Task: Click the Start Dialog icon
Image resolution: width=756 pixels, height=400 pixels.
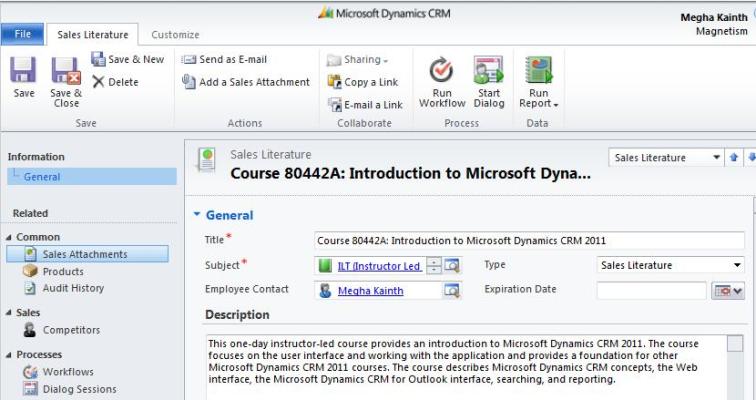Action: coord(488,70)
